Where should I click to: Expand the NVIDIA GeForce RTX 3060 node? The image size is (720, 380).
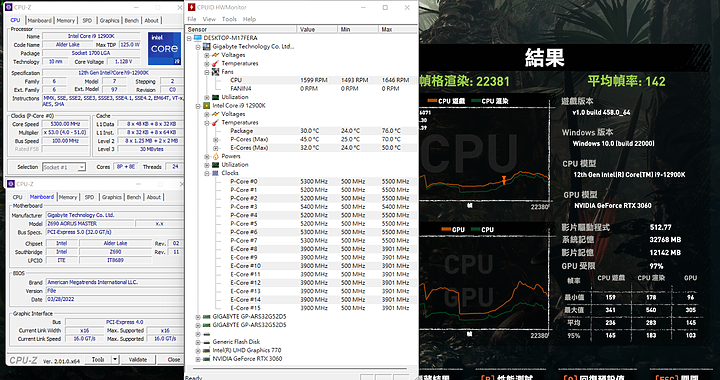click(x=198, y=359)
